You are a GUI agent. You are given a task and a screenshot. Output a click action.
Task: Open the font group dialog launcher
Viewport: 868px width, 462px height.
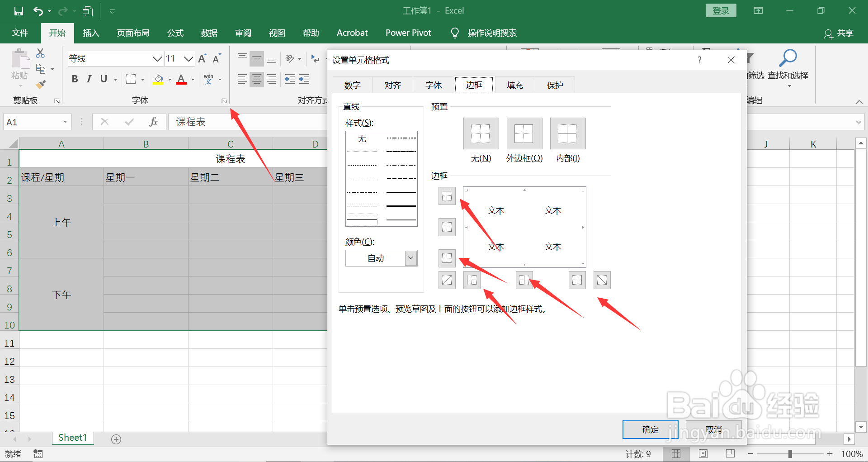[x=224, y=101]
